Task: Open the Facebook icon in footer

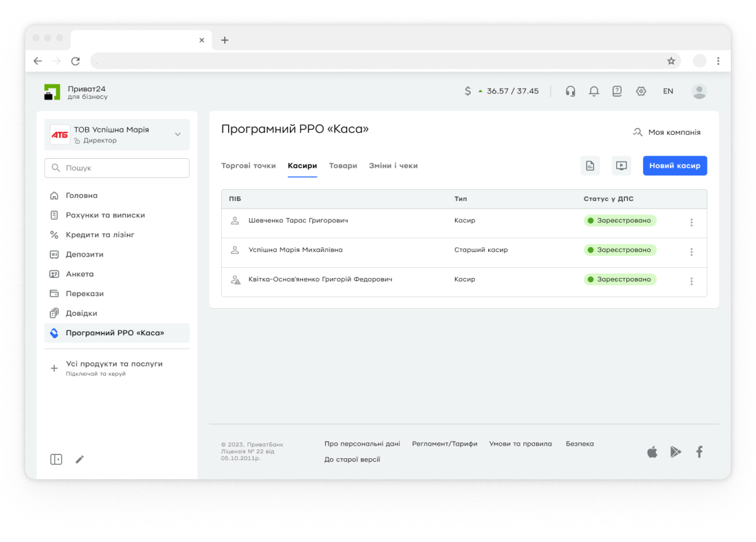Action: click(699, 452)
